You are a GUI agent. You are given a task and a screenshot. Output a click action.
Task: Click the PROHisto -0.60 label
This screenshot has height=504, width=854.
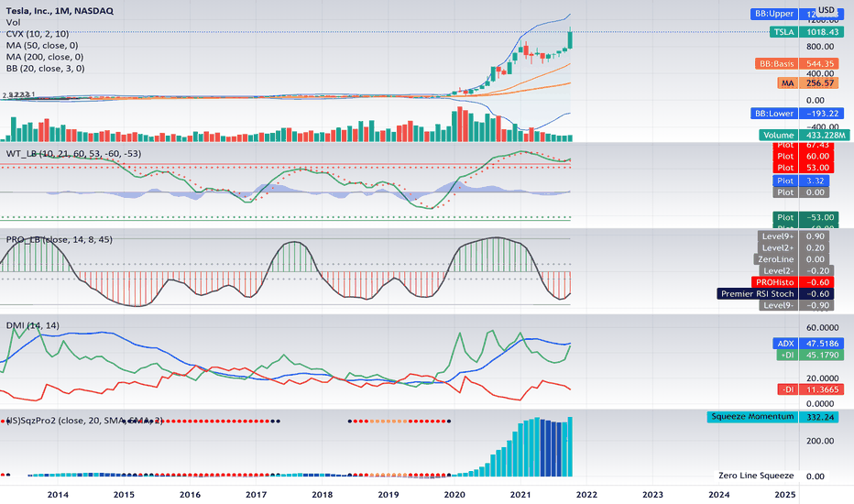click(793, 282)
